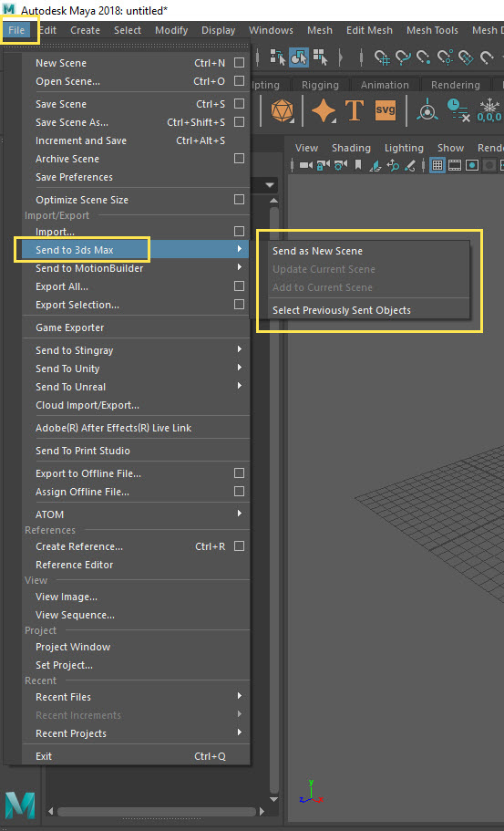Click the orange Super Shape star icon

click(x=324, y=110)
